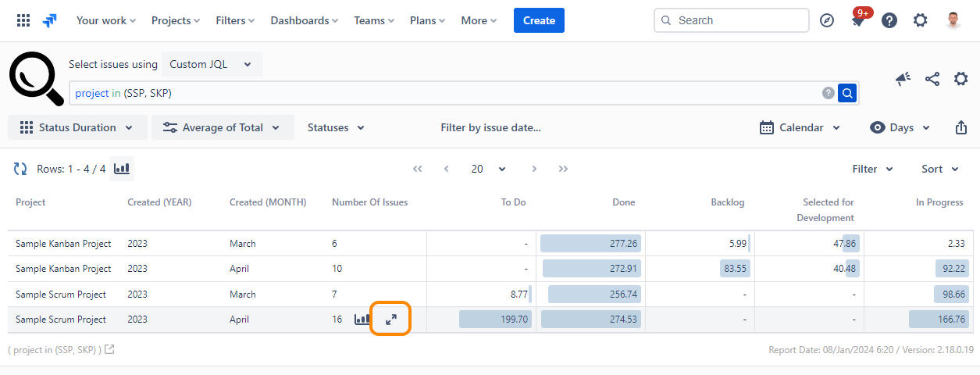The width and height of the screenshot is (980, 375).
Task: Open the bar chart icon beside 16 issues
Action: (x=362, y=320)
